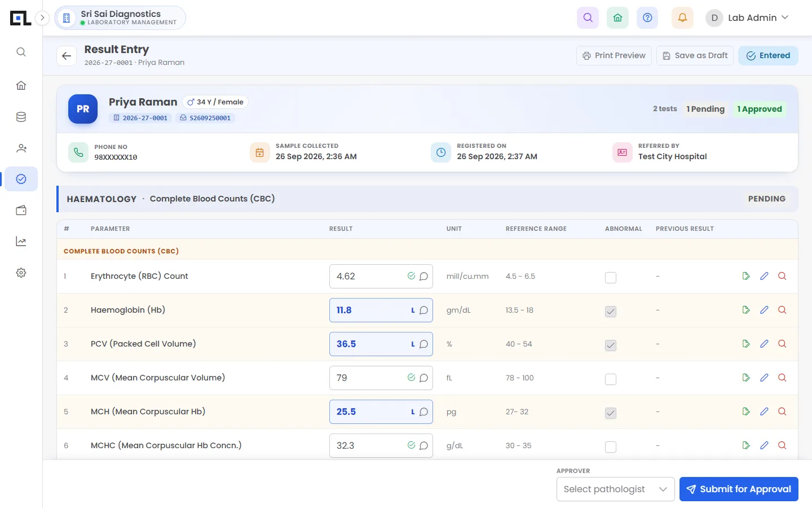Image resolution: width=812 pixels, height=508 pixels.
Task: Open the database icon in sidebar
Action: pos(21,117)
